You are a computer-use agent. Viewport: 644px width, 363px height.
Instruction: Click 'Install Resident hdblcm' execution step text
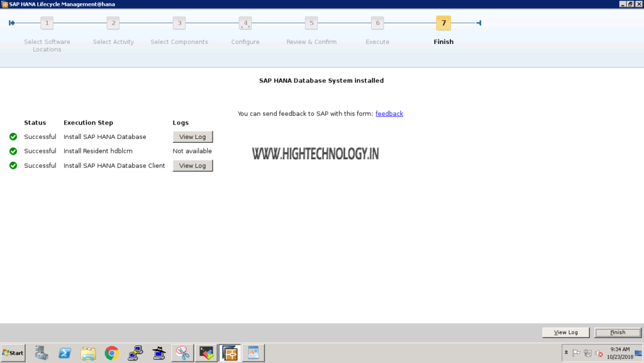97,151
